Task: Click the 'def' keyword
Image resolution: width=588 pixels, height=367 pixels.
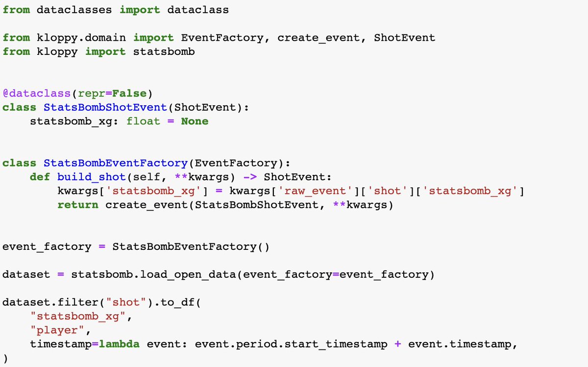Action: click(40, 177)
